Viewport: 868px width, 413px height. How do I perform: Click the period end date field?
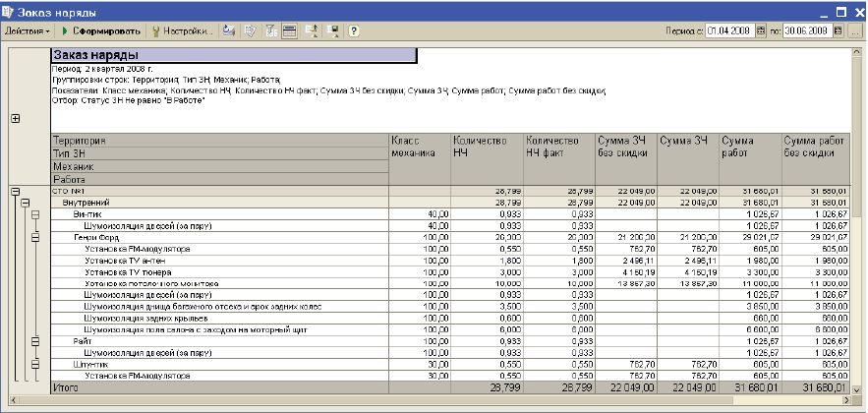(x=807, y=31)
